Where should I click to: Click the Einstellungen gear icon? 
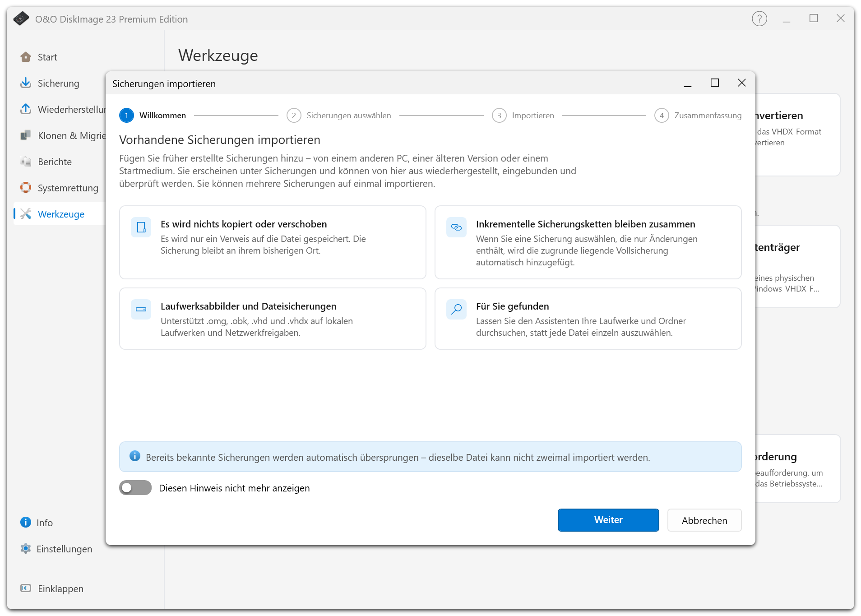pyautogui.click(x=26, y=549)
